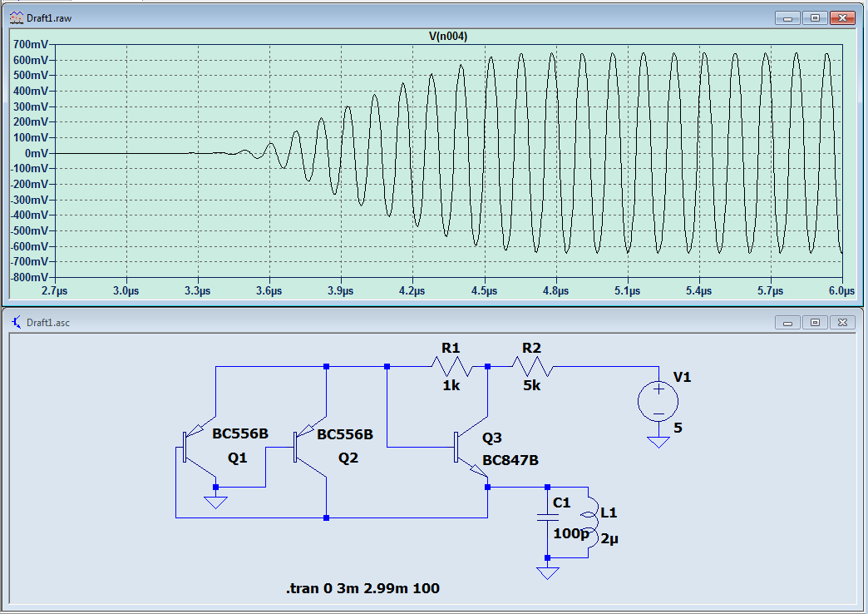This screenshot has height=614, width=868.
Task: Close the Draft1.asc window
Action: pyautogui.click(x=842, y=323)
